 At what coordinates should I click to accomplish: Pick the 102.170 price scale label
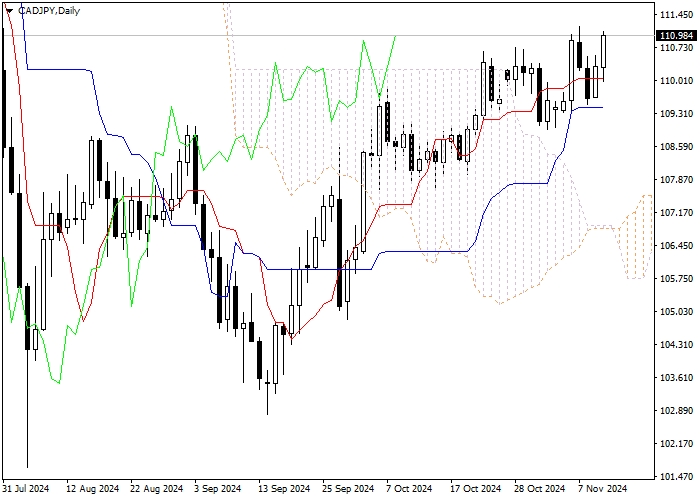coord(676,444)
